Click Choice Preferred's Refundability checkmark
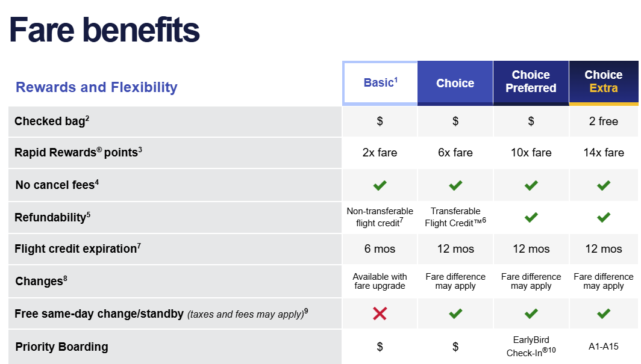The width and height of the screenshot is (641, 364). coord(531,217)
